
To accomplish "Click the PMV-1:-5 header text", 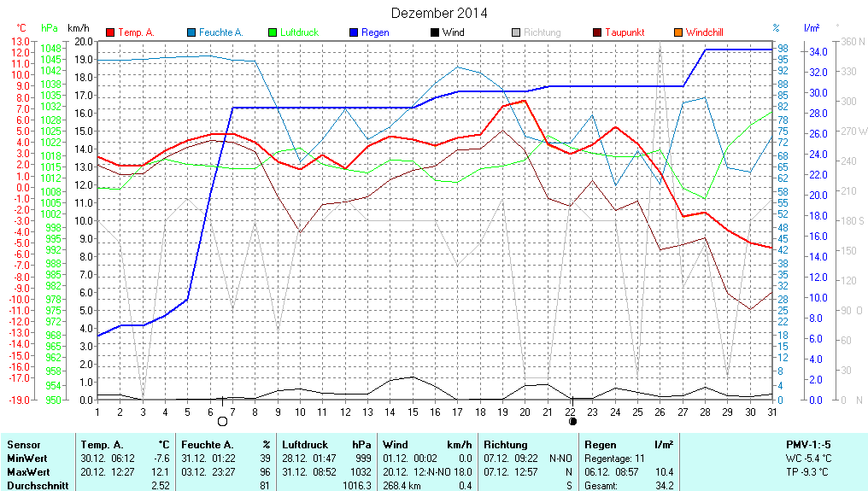I will click(808, 445).
